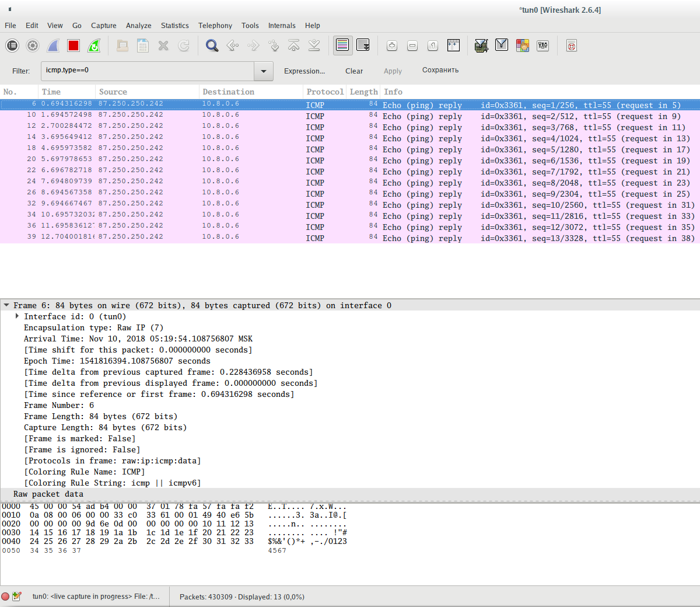Open the File menu
This screenshot has width=700, height=607.
click(10, 26)
